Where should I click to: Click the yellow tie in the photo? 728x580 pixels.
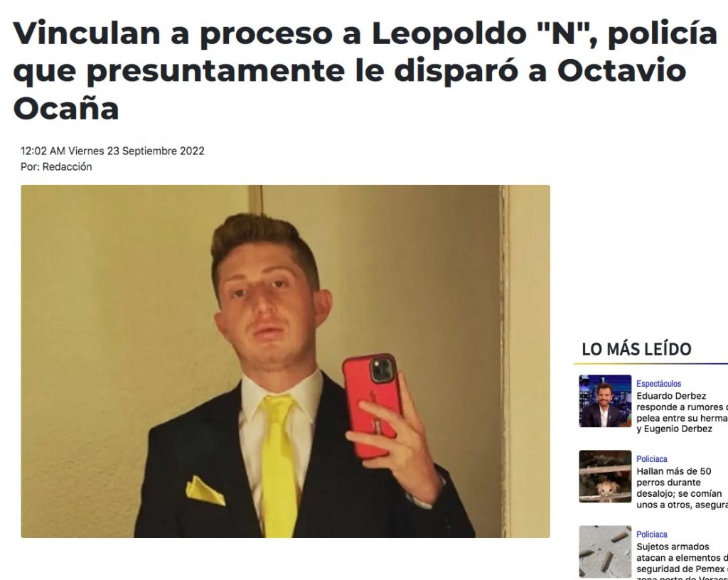tap(279, 466)
